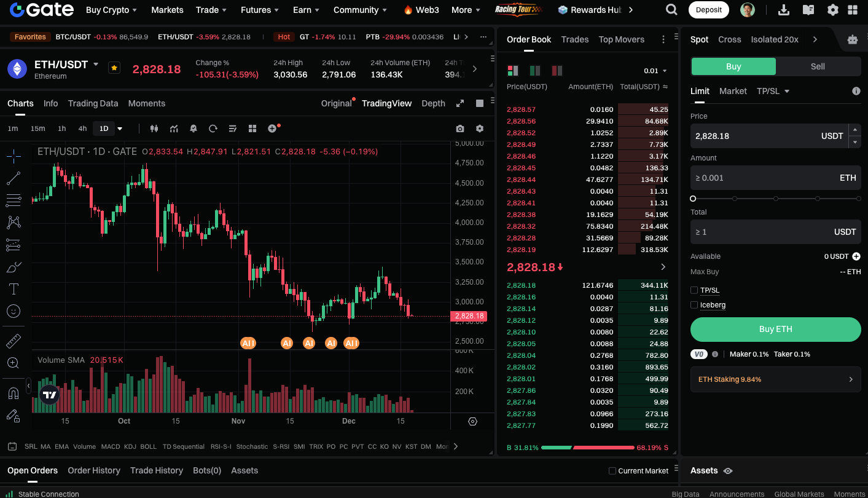
Task: Click the Price input field
Action: (x=768, y=136)
